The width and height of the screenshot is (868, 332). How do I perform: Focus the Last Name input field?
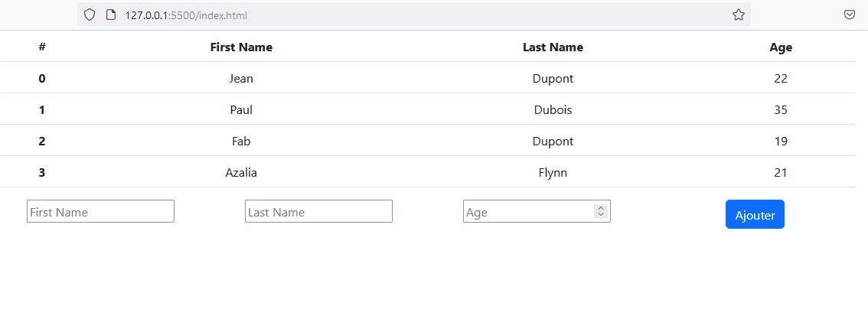point(319,211)
